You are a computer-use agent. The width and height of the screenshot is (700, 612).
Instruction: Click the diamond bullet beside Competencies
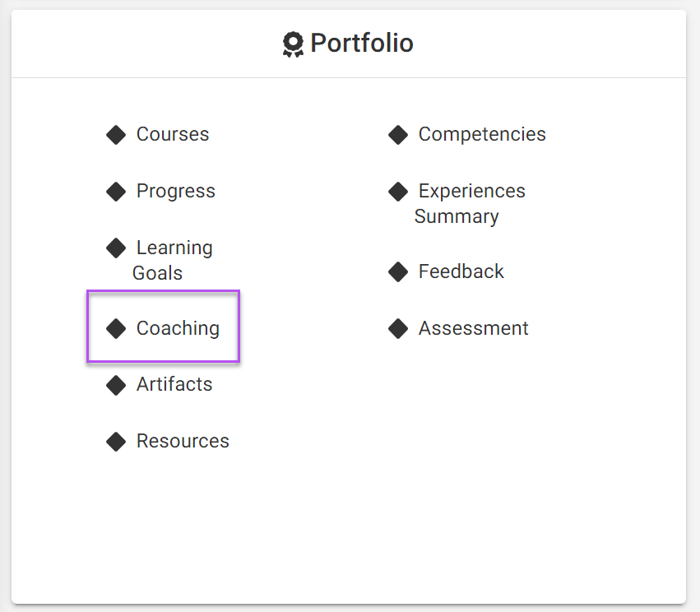pos(398,135)
